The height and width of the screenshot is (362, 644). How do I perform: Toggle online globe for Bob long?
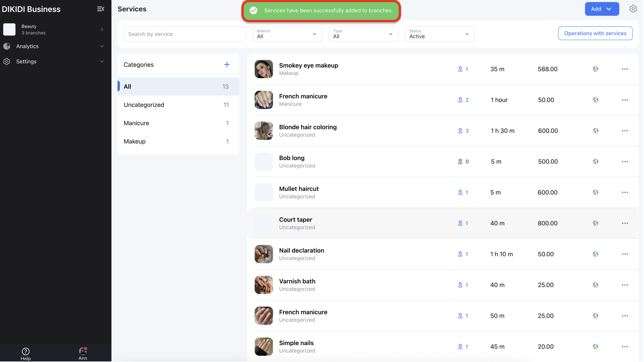(x=595, y=162)
